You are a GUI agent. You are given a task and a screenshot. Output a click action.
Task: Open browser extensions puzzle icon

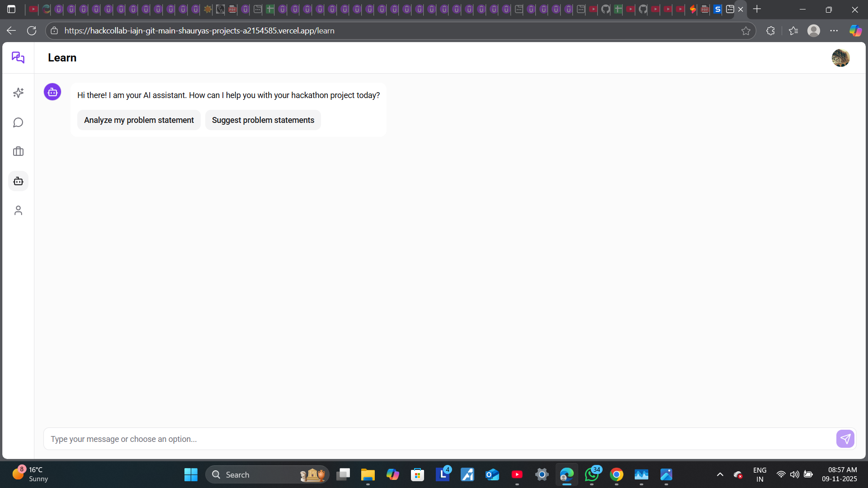point(771,31)
